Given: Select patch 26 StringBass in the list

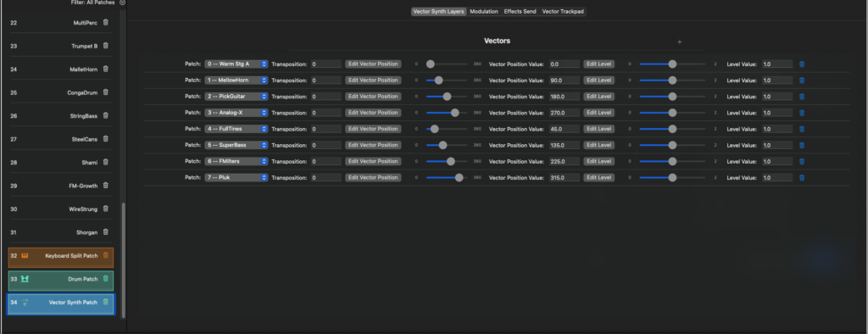Looking at the screenshot, I should click(60, 116).
